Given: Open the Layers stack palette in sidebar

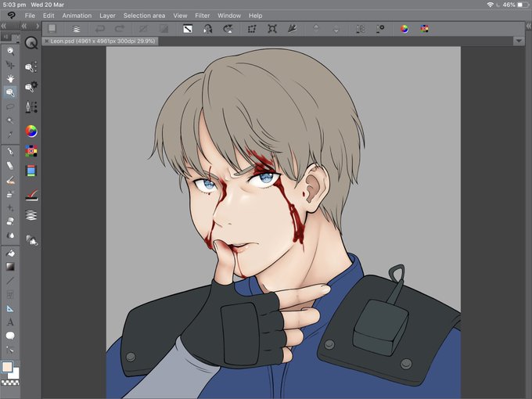Looking at the screenshot, I should (x=31, y=215).
